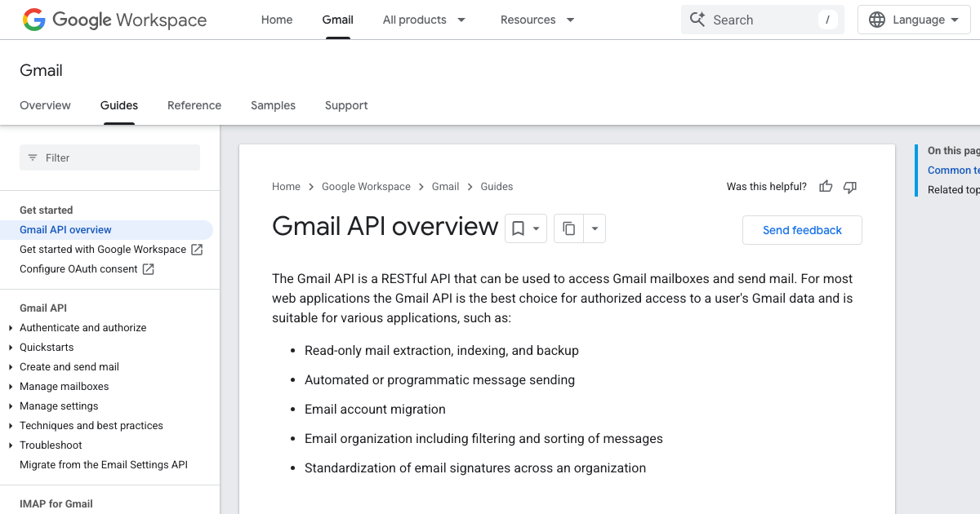Open the Resources dropdown
Viewport: 980px width, 514px height.
[x=537, y=19]
